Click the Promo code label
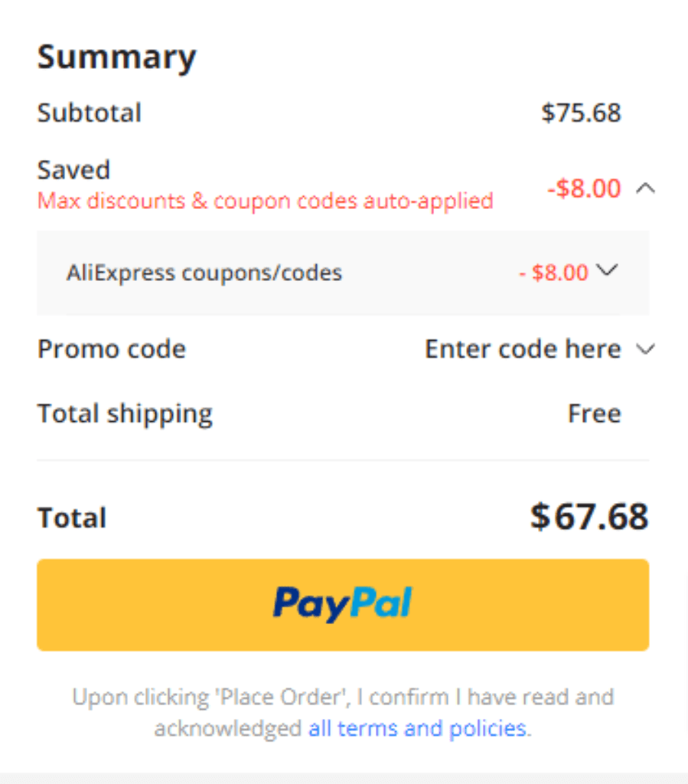Screen dimensions: 688x784 point(112,349)
